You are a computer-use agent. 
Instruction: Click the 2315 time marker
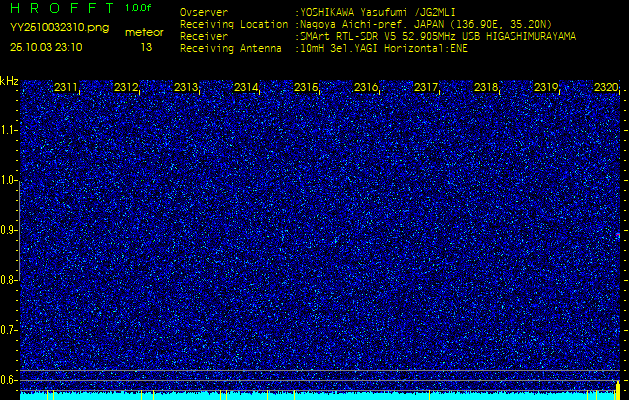coord(306,87)
